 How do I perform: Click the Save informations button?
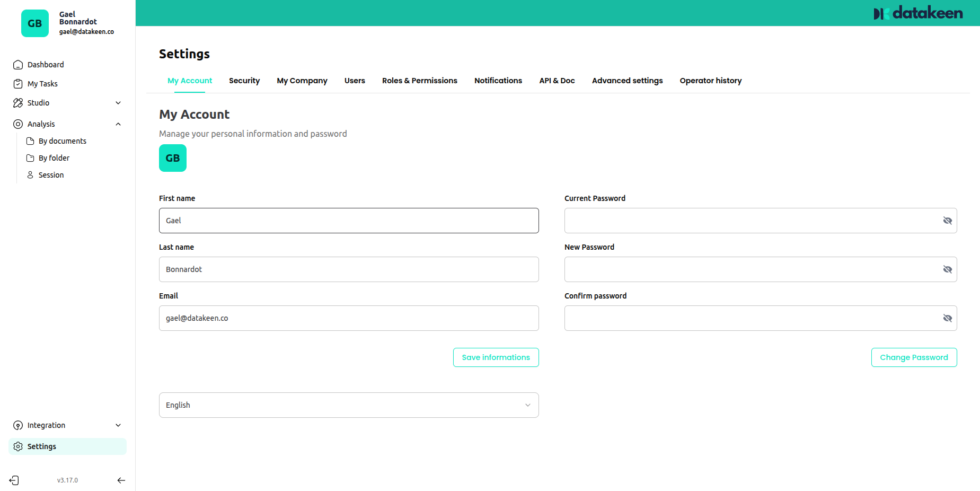pos(495,357)
